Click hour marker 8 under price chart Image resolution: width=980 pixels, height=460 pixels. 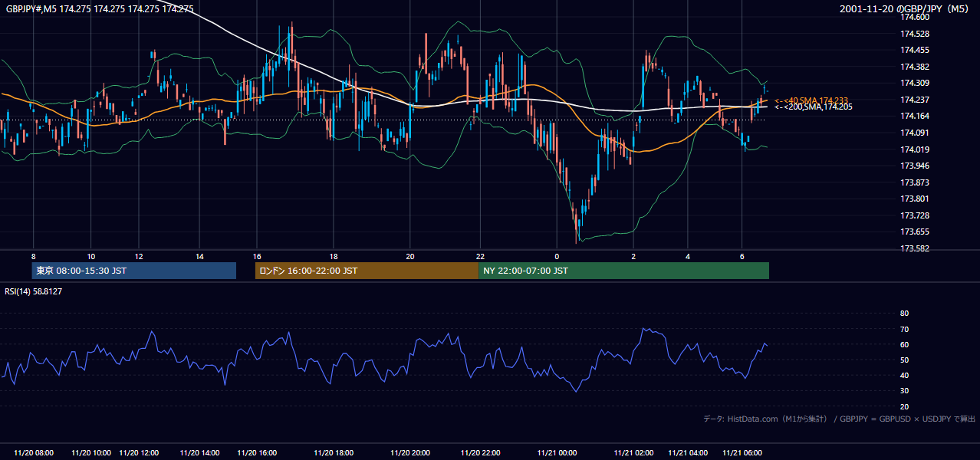click(34, 256)
